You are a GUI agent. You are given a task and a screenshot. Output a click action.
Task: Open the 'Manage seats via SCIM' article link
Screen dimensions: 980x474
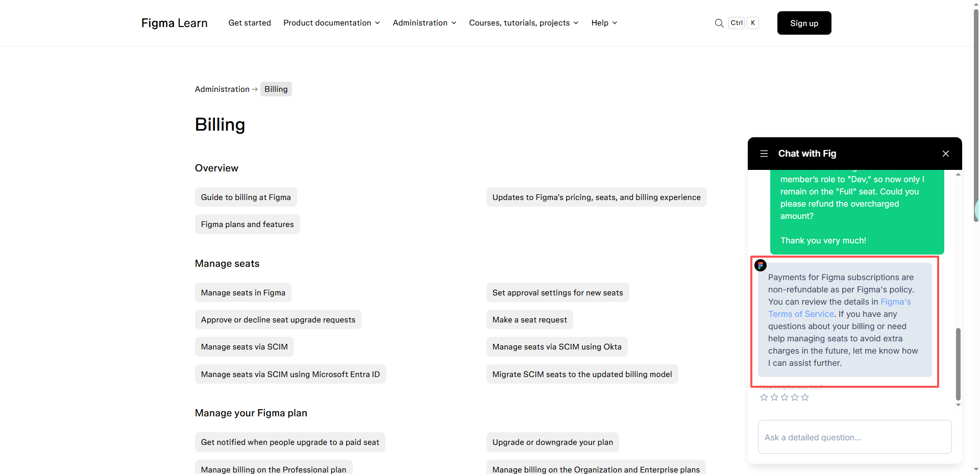pos(244,347)
